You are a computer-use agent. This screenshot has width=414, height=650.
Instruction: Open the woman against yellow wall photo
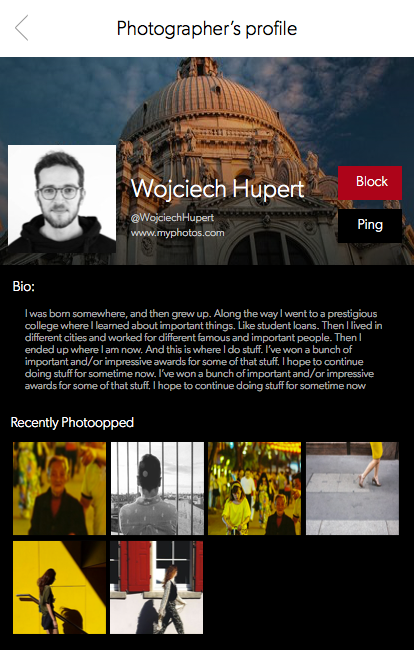59,587
